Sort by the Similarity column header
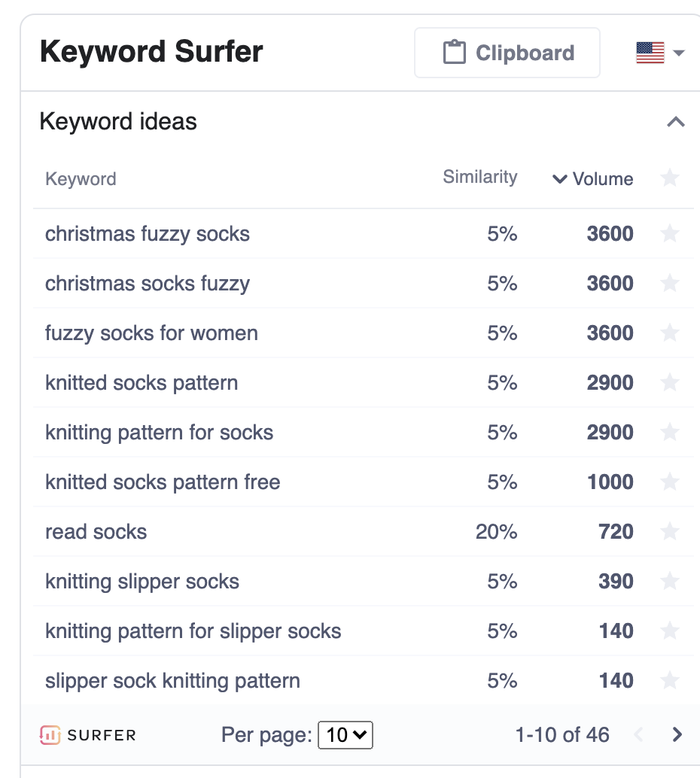The image size is (700, 778). 479,178
